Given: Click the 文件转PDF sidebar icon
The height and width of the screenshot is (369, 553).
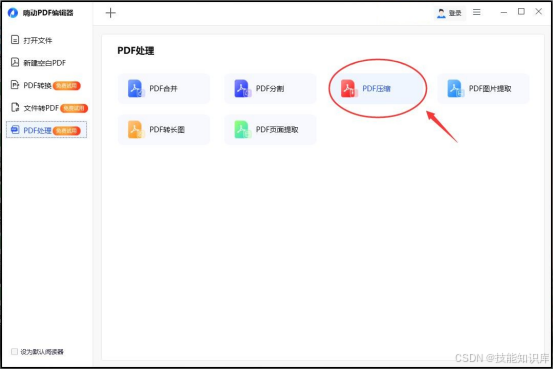Looking at the screenshot, I should tap(15, 107).
